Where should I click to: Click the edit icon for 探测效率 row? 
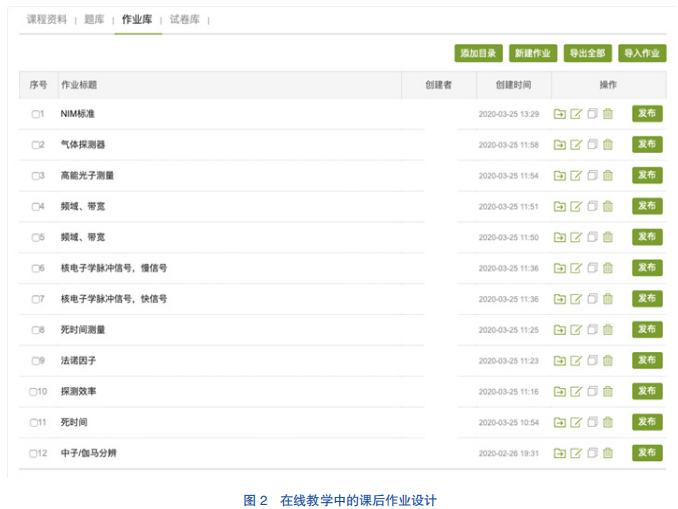click(x=576, y=392)
